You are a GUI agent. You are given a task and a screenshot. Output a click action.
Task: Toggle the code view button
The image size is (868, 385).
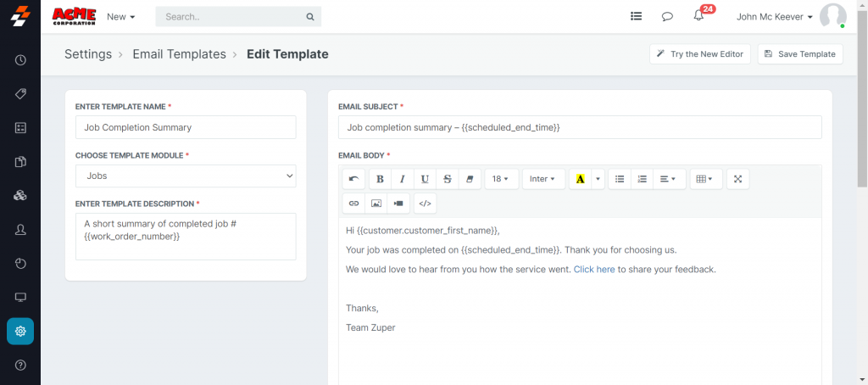[426, 204]
